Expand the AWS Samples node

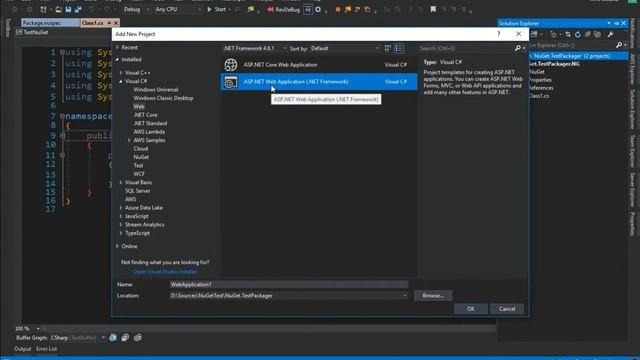tap(129, 140)
